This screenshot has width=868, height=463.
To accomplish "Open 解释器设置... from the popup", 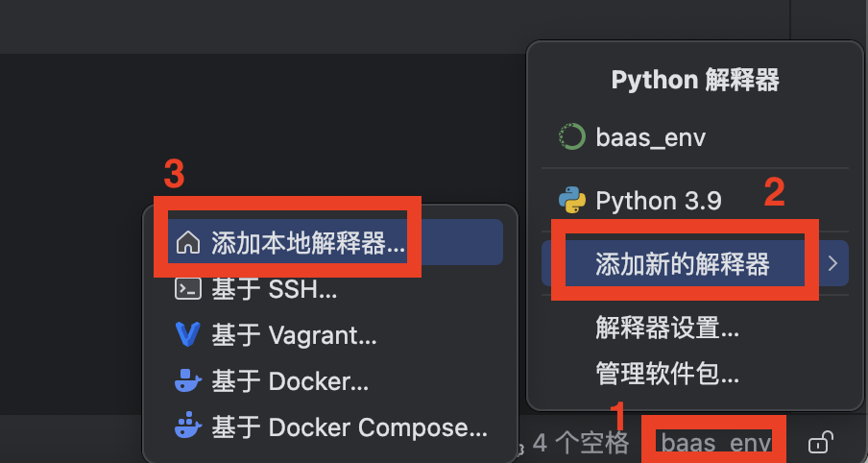I will (667, 329).
